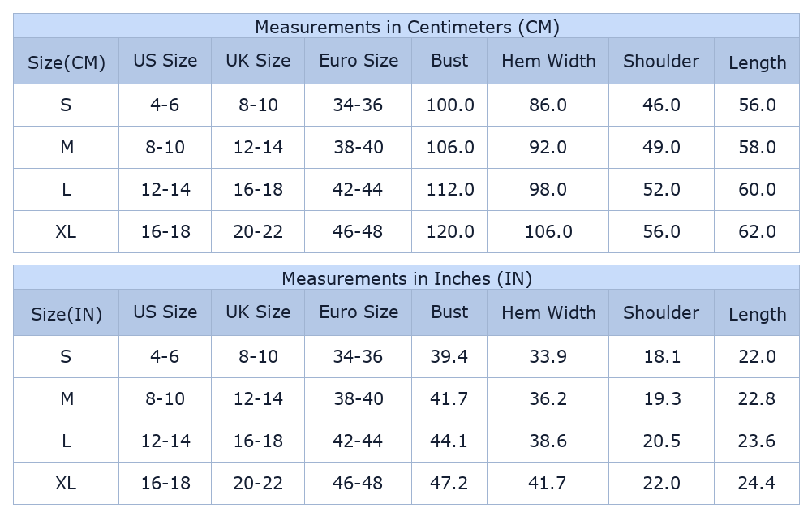Click the Length header in the inches table
This screenshot has width=812, height=521.
[x=757, y=314]
